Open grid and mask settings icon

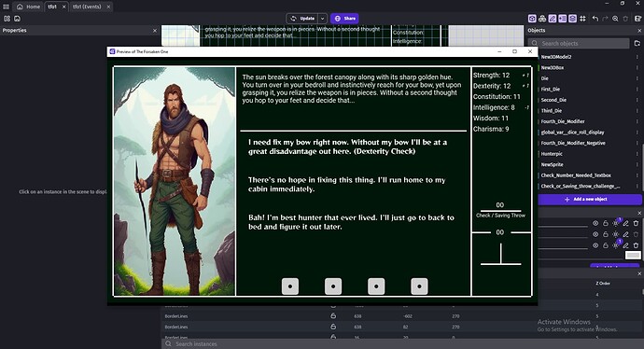click(582, 19)
